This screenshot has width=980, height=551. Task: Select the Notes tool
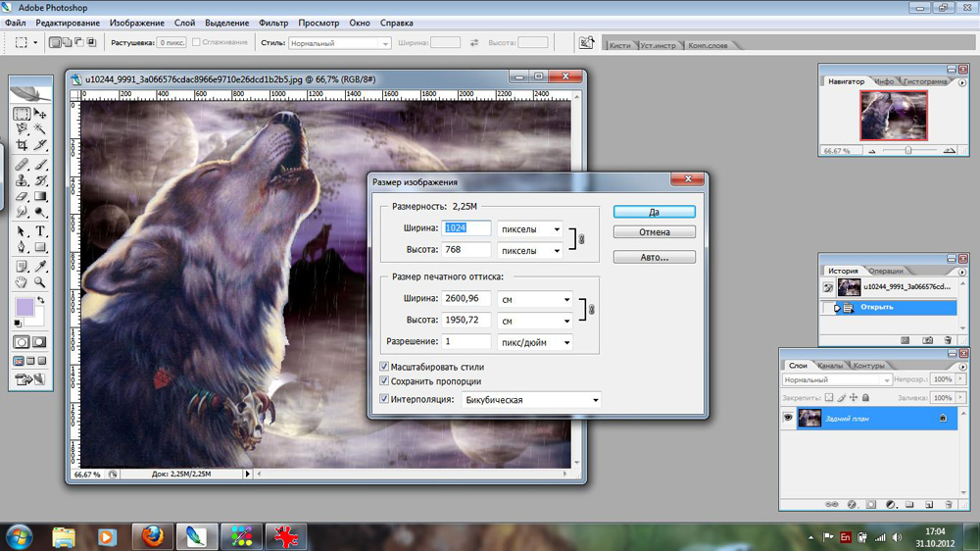22,267
